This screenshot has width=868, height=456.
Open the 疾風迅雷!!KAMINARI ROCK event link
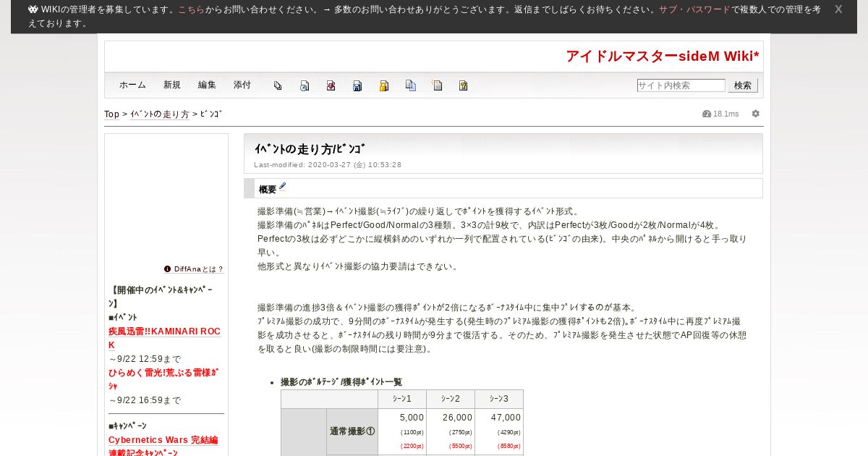pyautogui.click(x=165, y=338)
